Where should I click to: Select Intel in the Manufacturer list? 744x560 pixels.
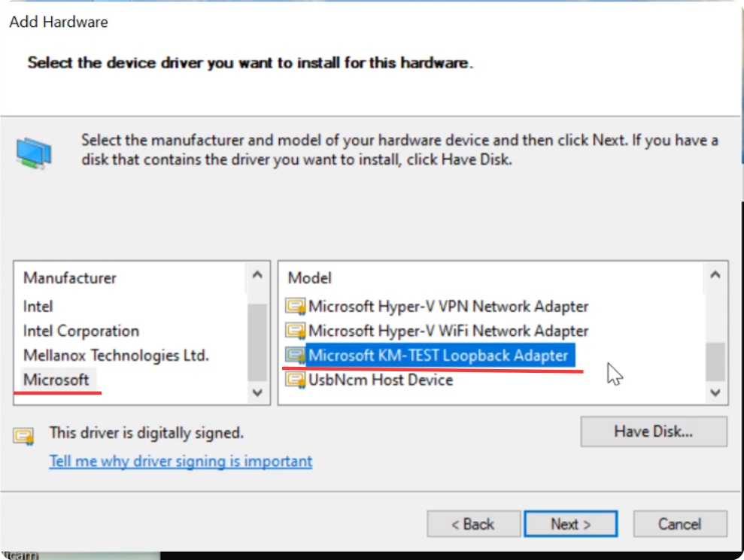pyautogui.click(x=38, y=307)
